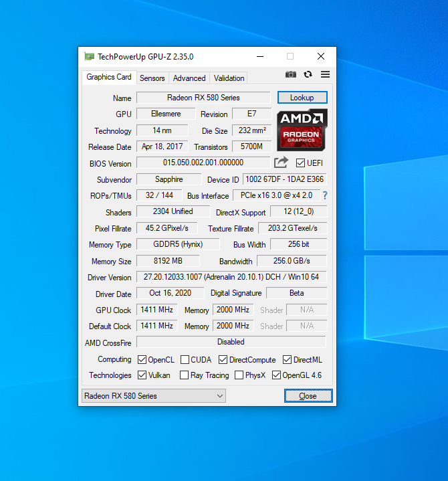Click the Default Clock 1411 MHz field
448x481 pixels.
(x=157, y=326)
